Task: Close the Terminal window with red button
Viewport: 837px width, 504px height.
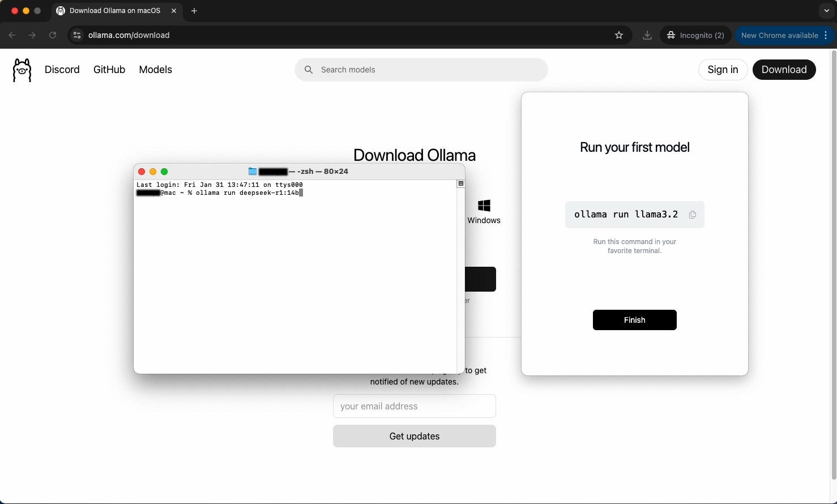Action: 142,172
